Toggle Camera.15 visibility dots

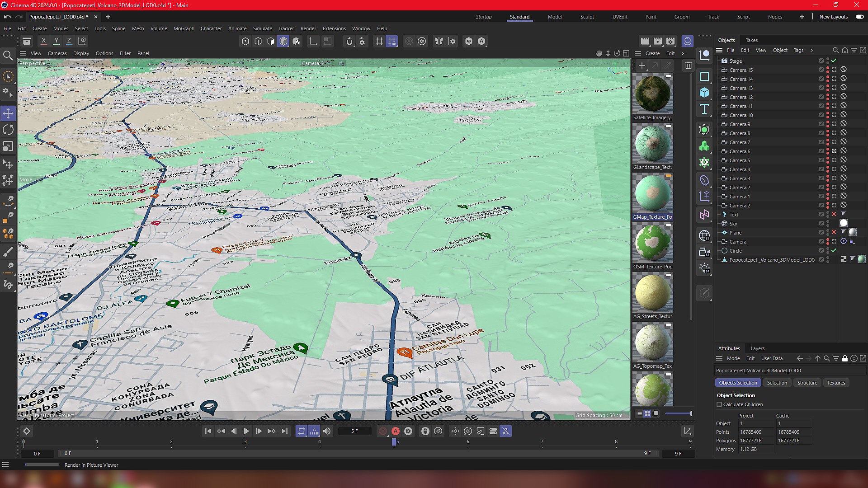coord(828,70)
